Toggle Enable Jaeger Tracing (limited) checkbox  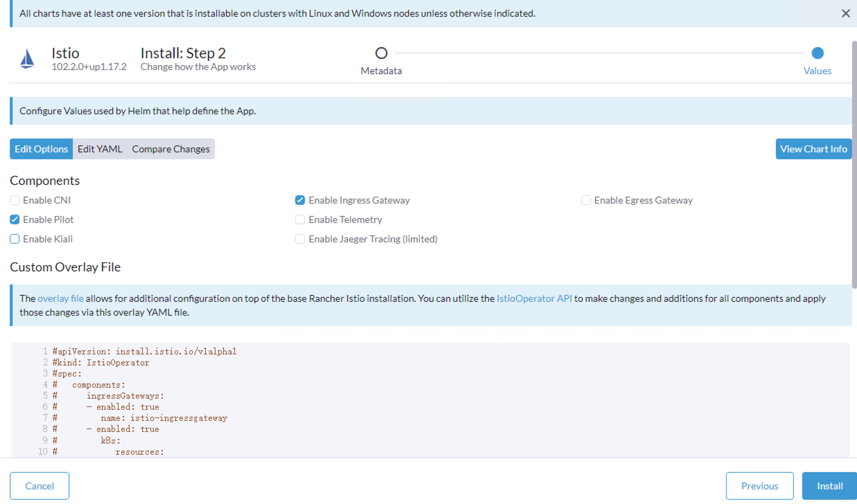300,239
